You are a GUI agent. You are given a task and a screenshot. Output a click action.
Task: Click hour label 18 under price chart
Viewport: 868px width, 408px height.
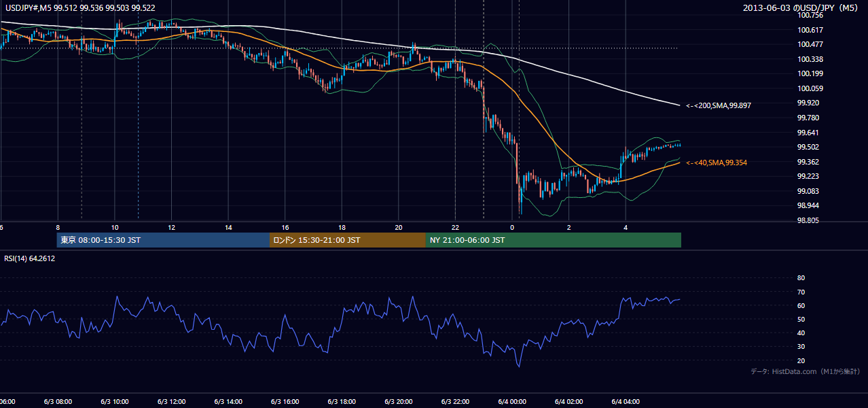(342, 228)
